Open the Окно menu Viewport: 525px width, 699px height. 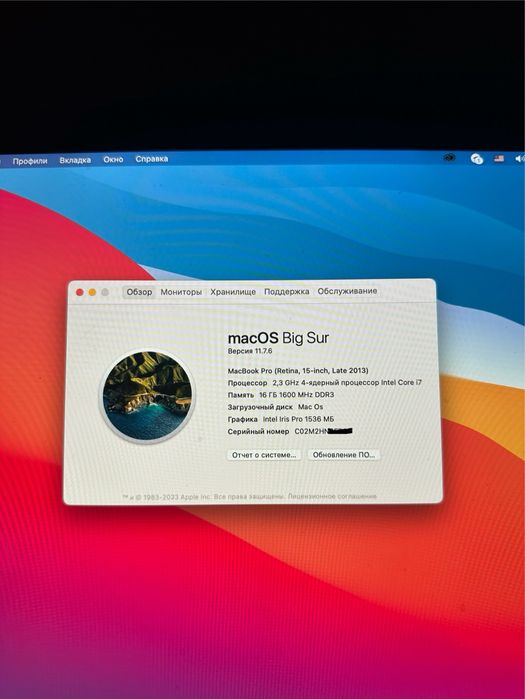click(113, 159)
